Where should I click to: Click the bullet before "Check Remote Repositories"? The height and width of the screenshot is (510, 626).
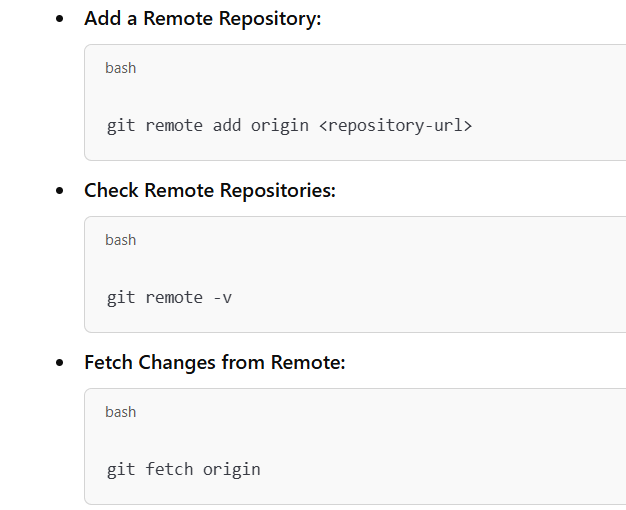click(x=62, y=192)
